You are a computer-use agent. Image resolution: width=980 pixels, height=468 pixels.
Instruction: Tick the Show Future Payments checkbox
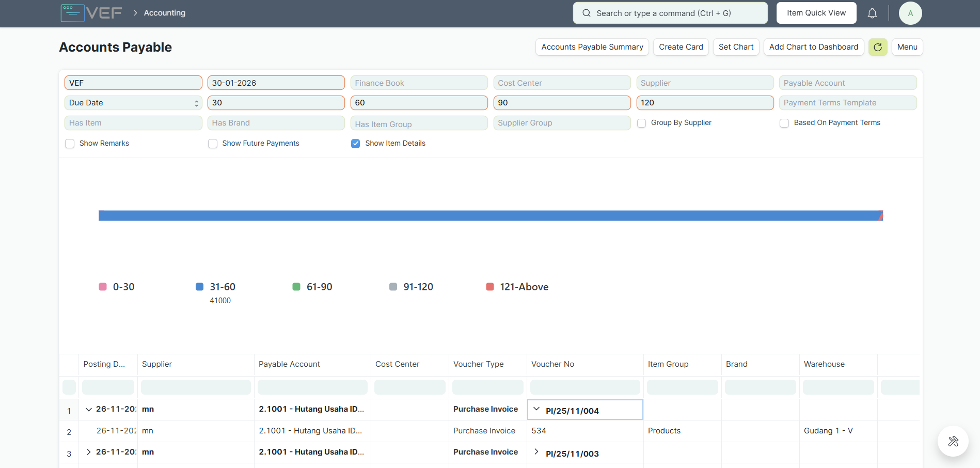coord(213,144)
